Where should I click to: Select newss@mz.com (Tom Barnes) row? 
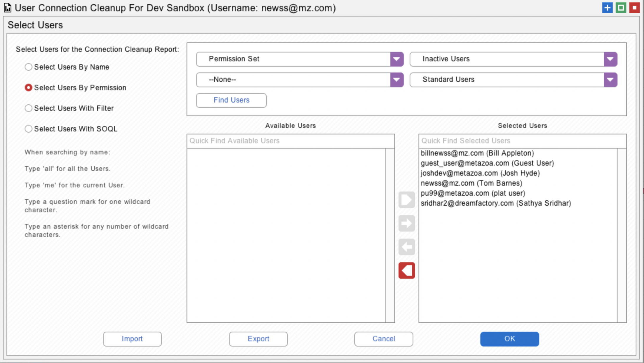click(x=518, y=183)
